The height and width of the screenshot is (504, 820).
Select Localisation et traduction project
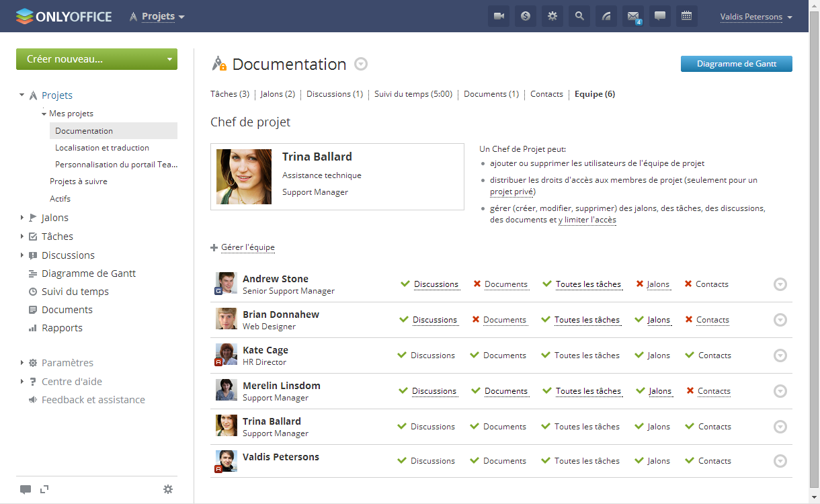point(102,148)
